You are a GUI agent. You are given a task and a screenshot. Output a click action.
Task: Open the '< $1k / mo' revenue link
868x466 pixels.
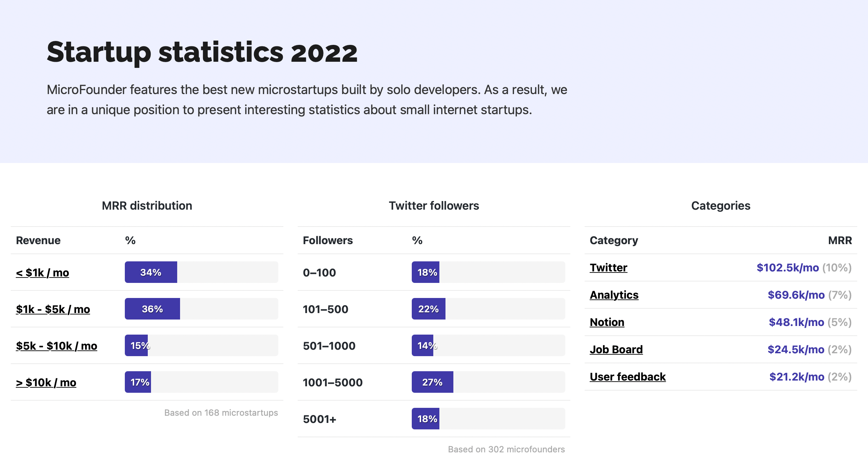coord(42,273)
